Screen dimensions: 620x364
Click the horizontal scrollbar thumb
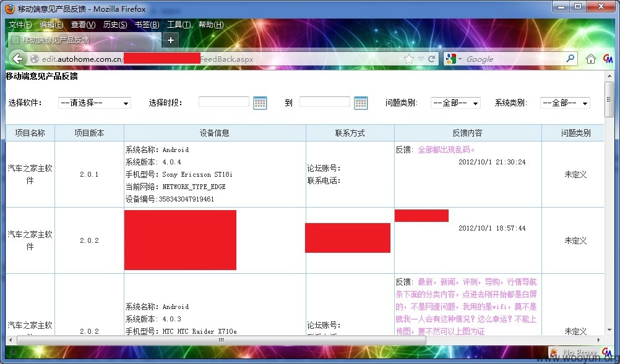click(x=221, y=340)
